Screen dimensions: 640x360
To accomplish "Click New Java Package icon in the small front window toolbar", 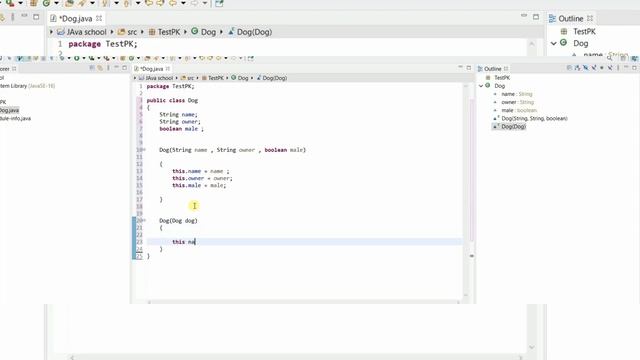I will tap(122, 58).
